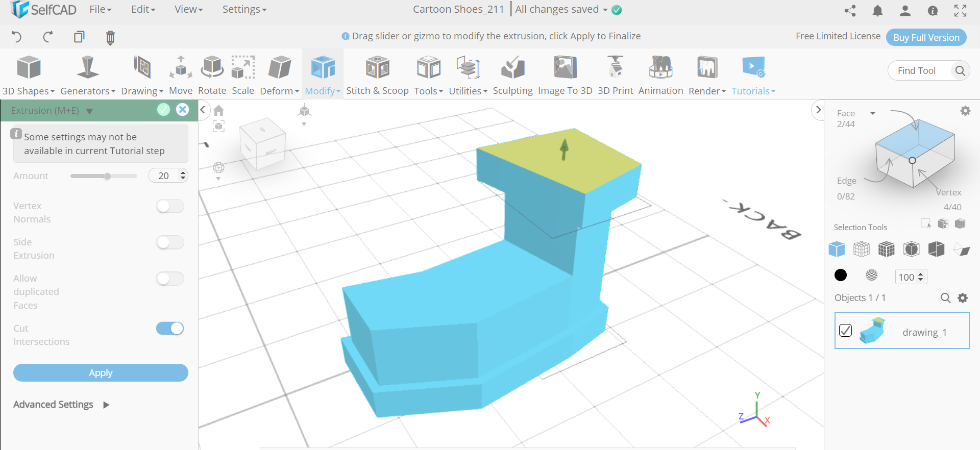
Task: Open the File menu
Action: click(x=100, y=9)
